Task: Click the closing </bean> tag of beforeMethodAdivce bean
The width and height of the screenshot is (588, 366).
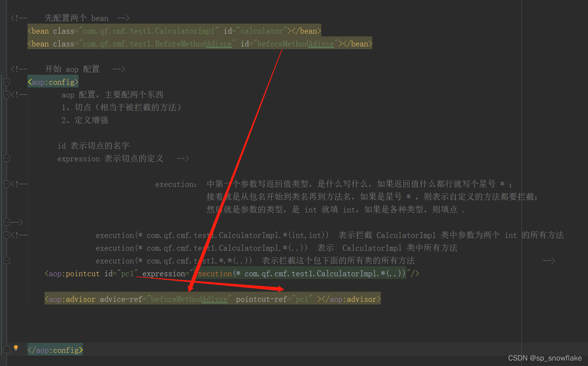Action: point(357,44)
